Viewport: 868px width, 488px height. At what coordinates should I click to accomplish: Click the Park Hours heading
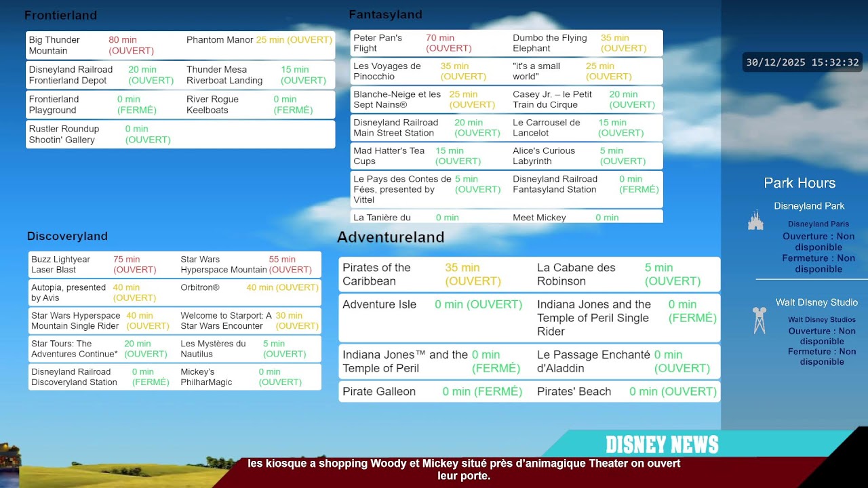coord(800,183)
